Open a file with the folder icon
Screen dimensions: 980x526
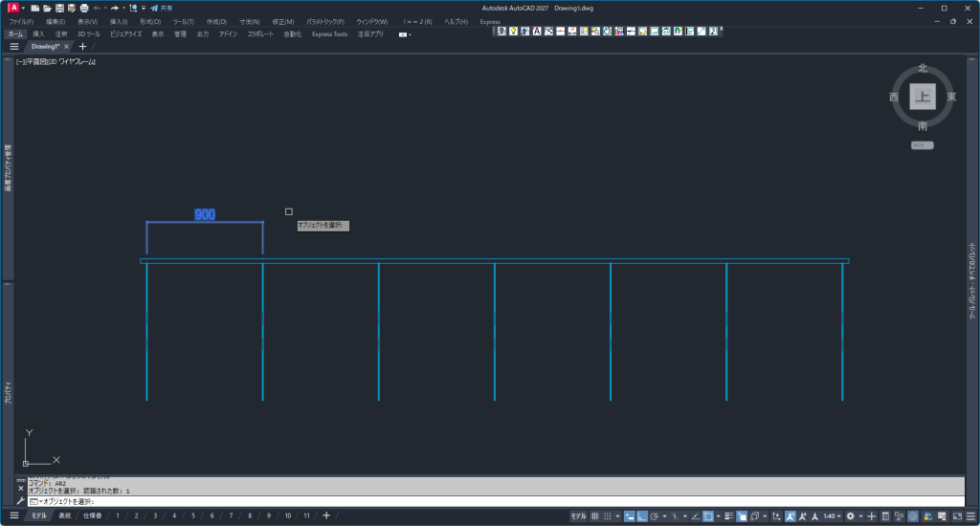click(47, 8)
